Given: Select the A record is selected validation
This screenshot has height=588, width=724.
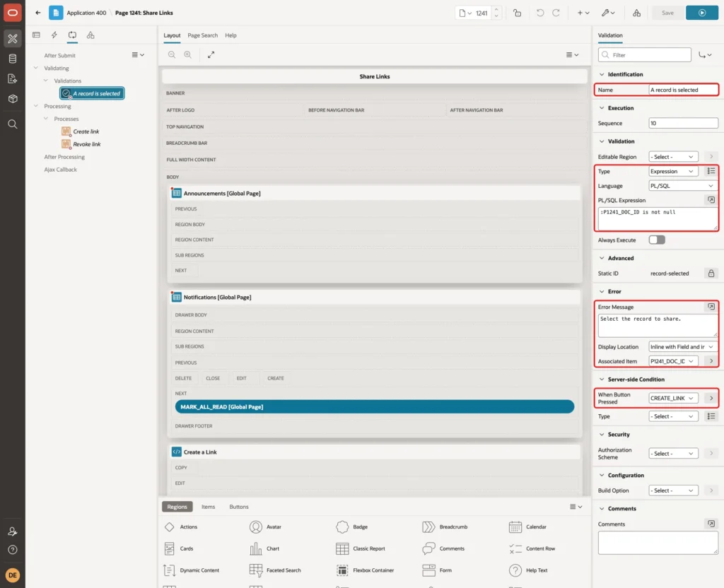Looking at the screenshot, I should tap(92, 93).
